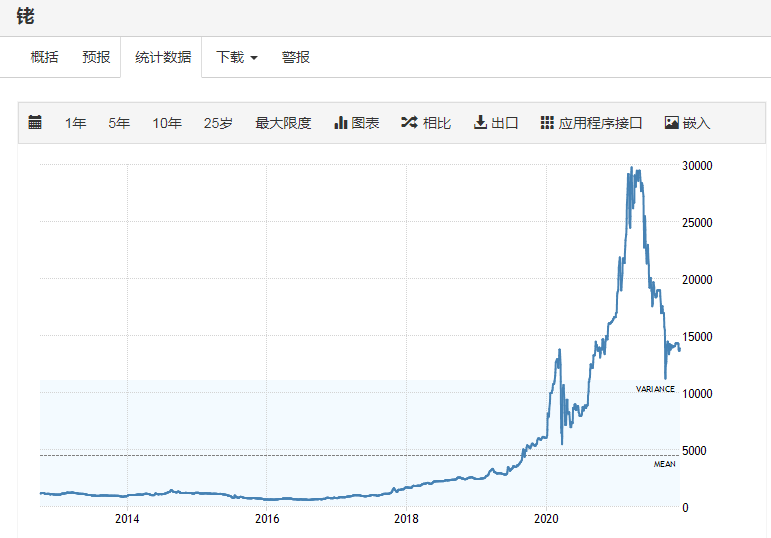Set chart range to 1年

(x=75, y=124)
